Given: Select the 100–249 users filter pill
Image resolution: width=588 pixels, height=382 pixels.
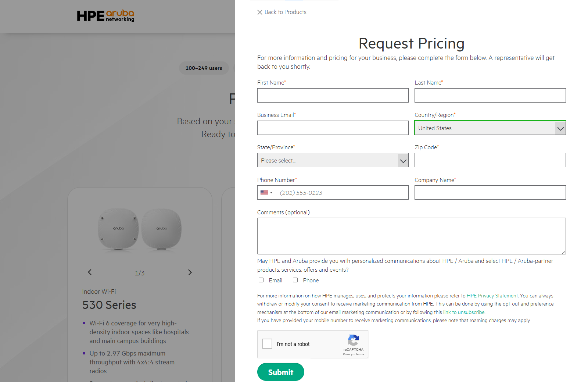Looking at the screenshot, I should (204, 68).
